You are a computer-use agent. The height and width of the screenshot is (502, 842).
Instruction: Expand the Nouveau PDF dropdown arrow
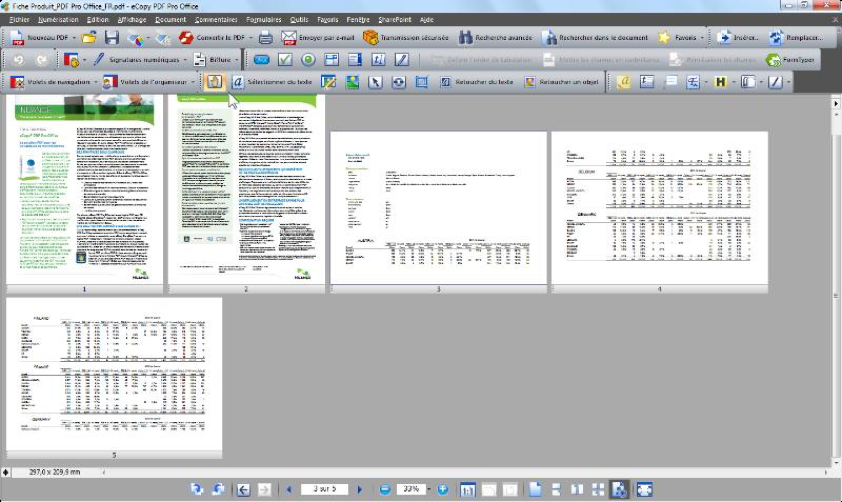[x=74, y=38]
